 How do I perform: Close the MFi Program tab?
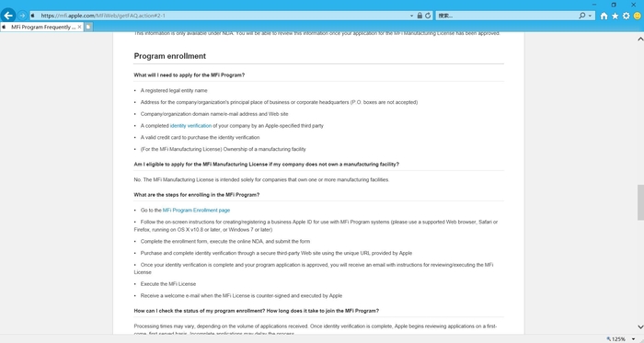(x=80, y=27)
